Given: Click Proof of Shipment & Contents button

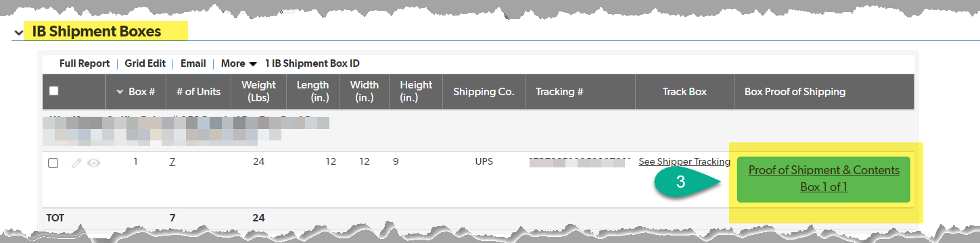Looking at the screenshot, I should (824, 179).
